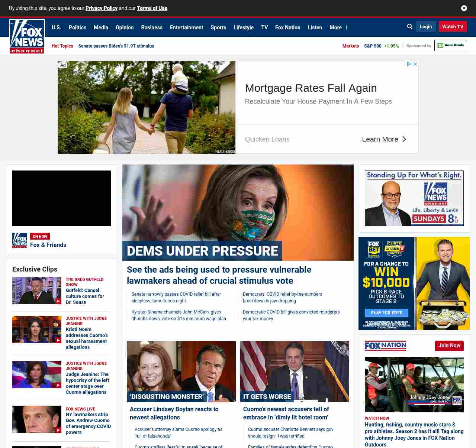Open the Politics section
Image resolution: width=476 pixels, height=448 pixels.
[x=77, y=27]
